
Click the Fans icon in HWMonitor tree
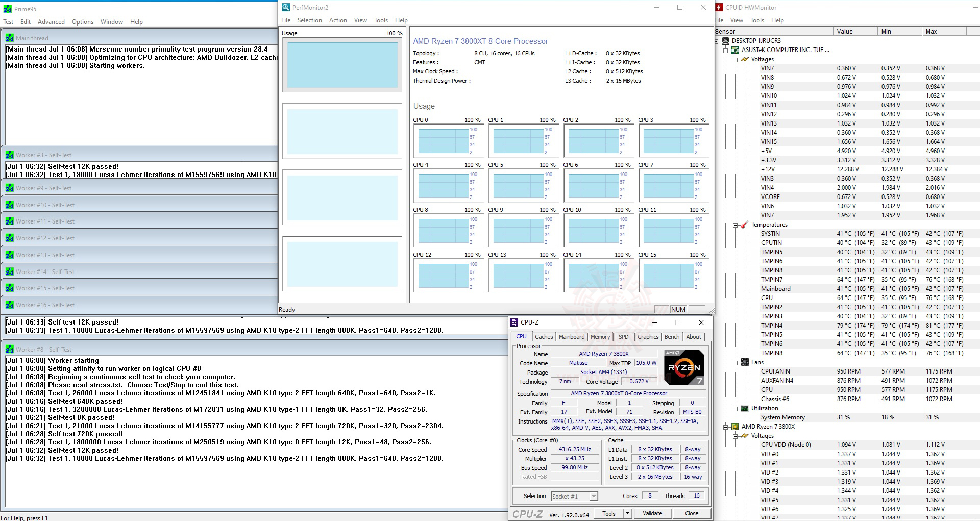(745, 362)
